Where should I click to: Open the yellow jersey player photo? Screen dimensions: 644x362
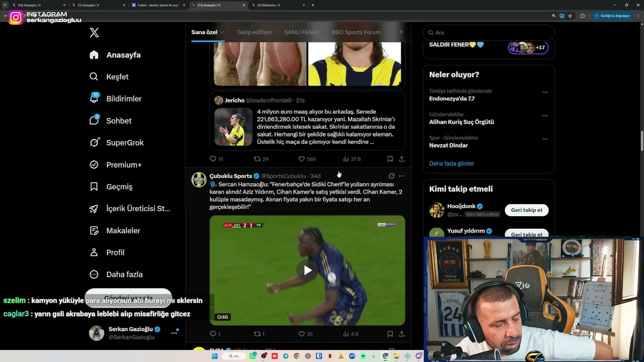[x=355, y=64]
